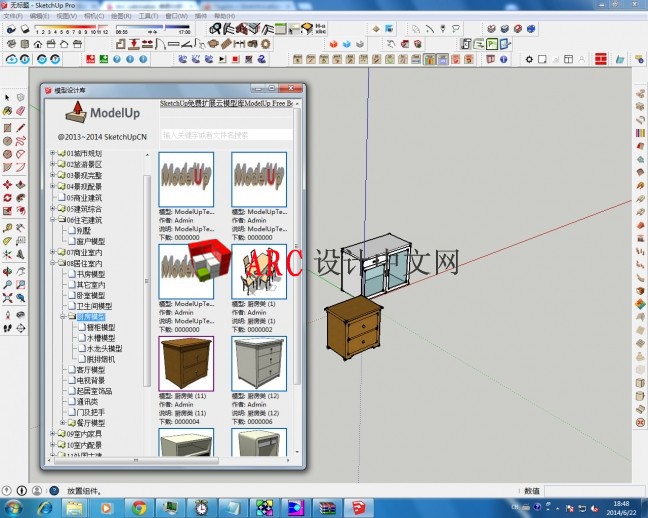Choose the Circle drawing tool
The width and height of the screenshot is (648, 518).
(x=7, y=141)
